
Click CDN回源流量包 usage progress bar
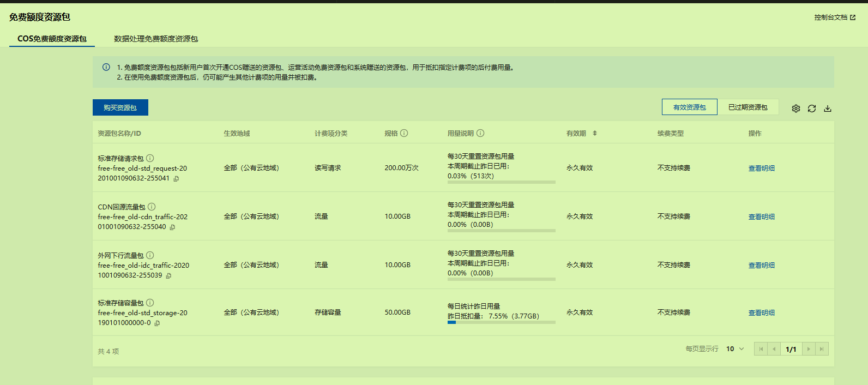coord(502,231)
